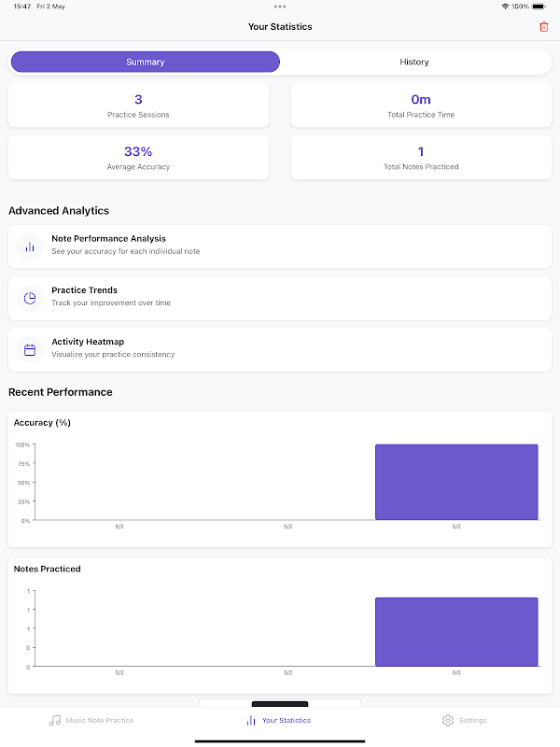The image size is (560, 747).
Task: Open Activity Heatmap view
Action: pyautogui.click(x=280, y=350)
